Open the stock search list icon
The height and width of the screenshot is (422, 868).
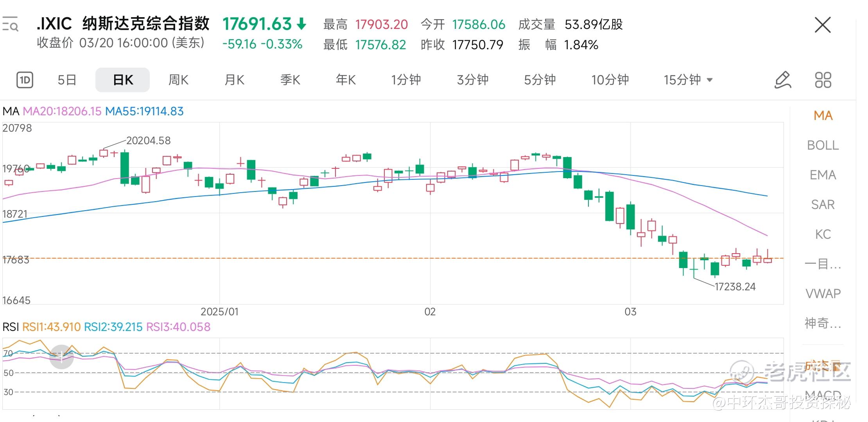click(x=10, y=24)
